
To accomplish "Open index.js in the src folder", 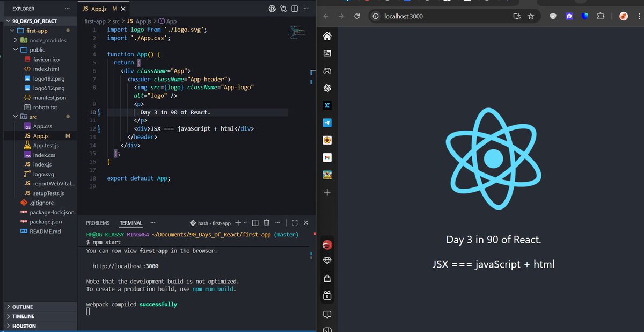I will [42, 164].
